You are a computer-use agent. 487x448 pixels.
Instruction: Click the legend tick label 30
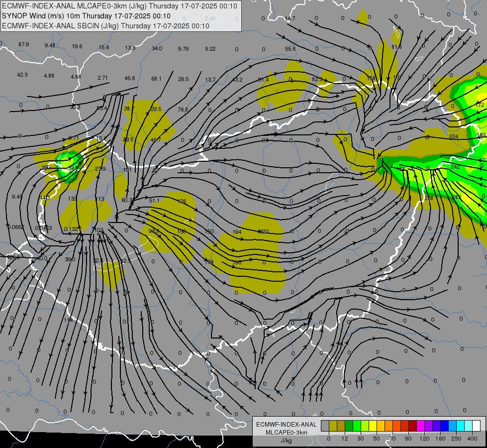pyautogui.click(x=361, y=439)
